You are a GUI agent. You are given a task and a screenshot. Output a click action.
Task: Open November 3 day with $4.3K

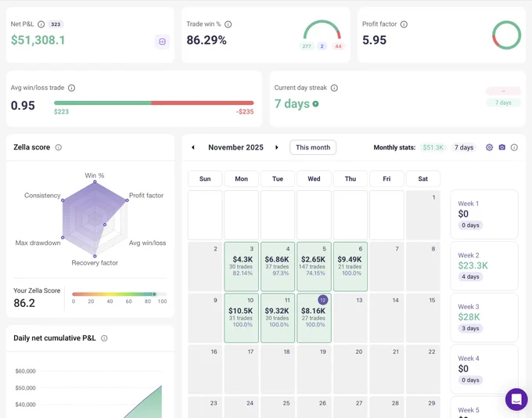(241, 267)
